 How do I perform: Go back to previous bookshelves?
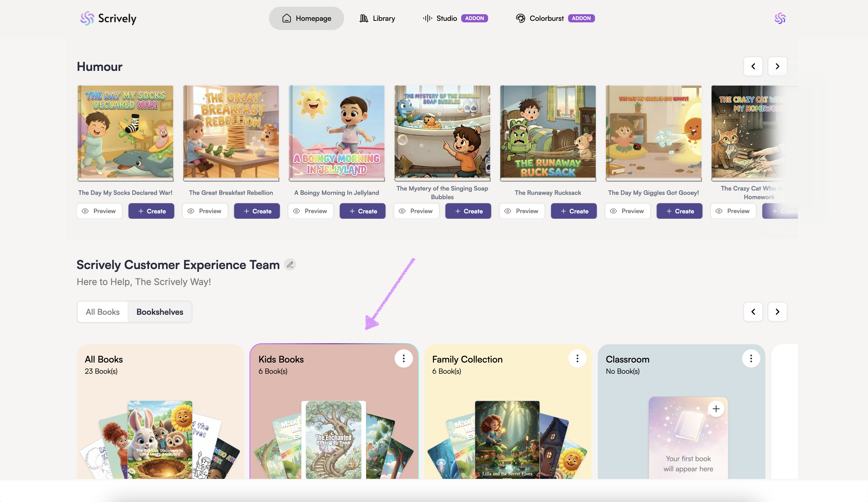coord(753,311)
